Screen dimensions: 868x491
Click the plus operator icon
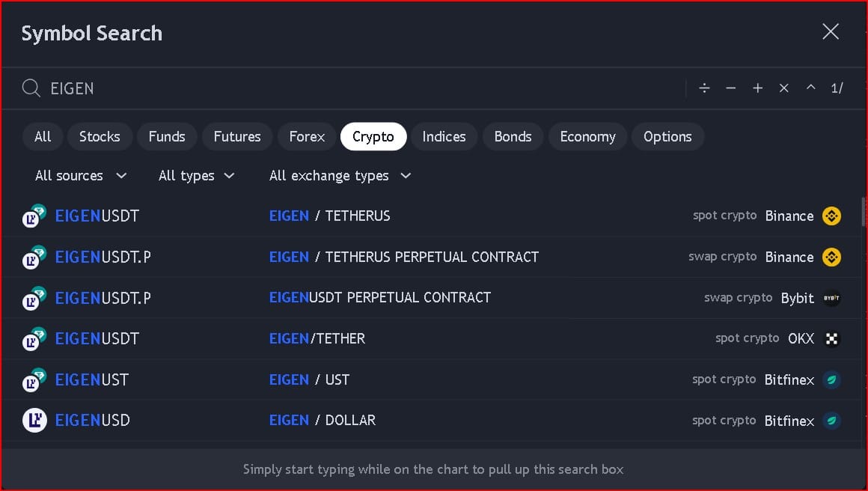(758, 88)
